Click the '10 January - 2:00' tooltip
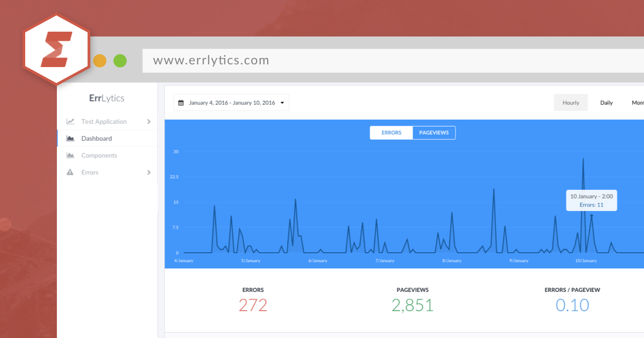This screenshot has height=338, width=644. pyautogui.click(x=591, y=200)
